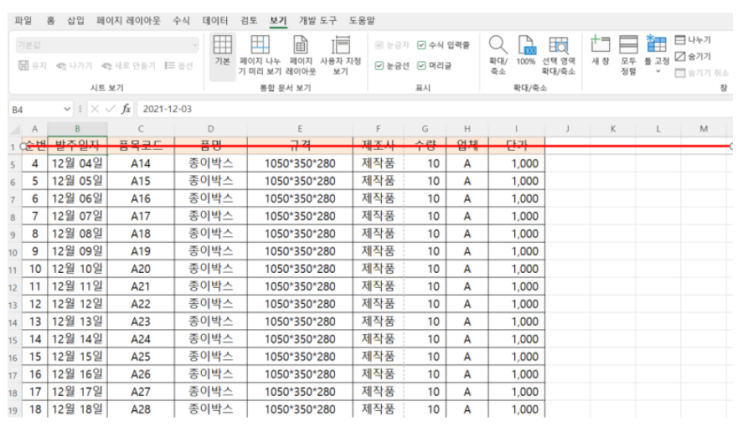Image resolution: width=743 pixels, height=432 pixels.
Task: Click the formula bar showing 2021-12-03
Action: [x=434, y=109]
